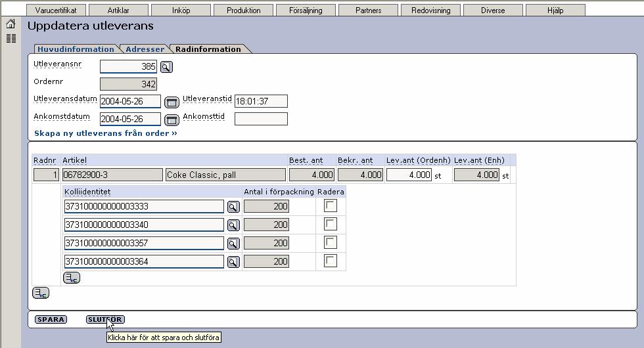The image size is (644, 348).
Task: Switch to the Adresser tab
Action: pos(145,49)
